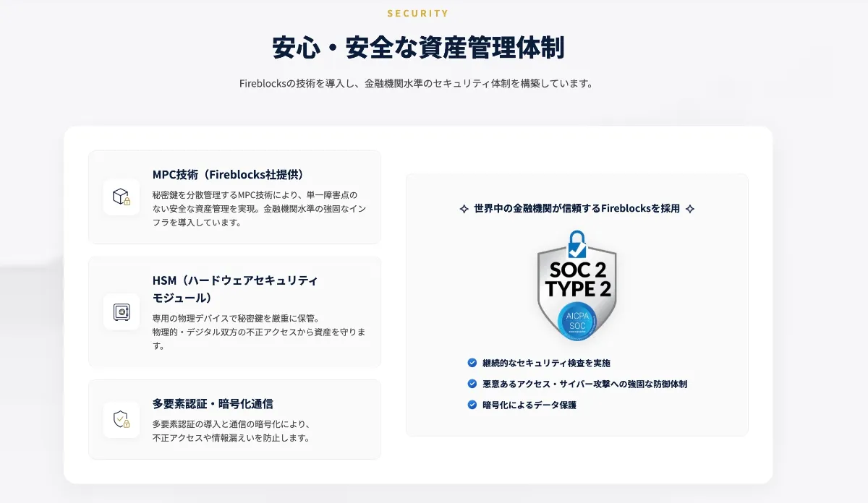868x503 pixels.
Task: Click title 多要素認証・暗号化通信
Action: 213,403
